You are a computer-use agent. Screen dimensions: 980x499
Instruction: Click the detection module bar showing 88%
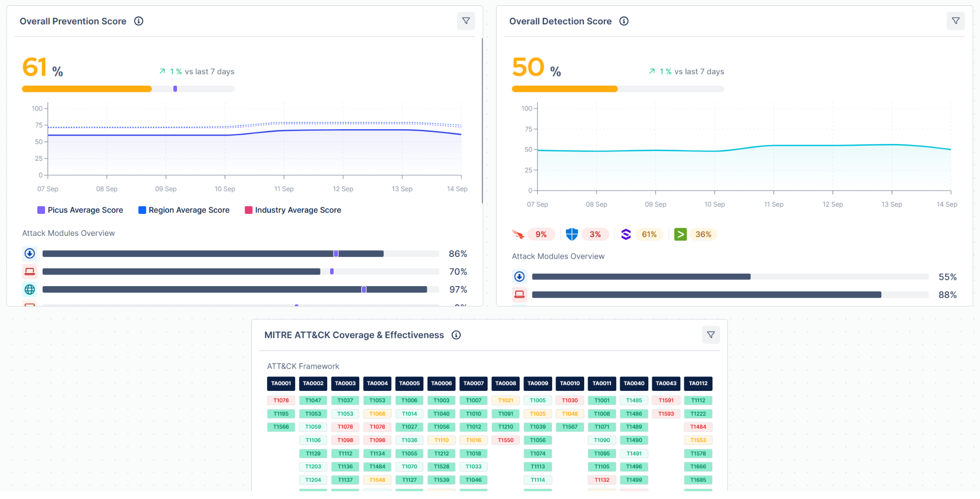pos(730,295)
